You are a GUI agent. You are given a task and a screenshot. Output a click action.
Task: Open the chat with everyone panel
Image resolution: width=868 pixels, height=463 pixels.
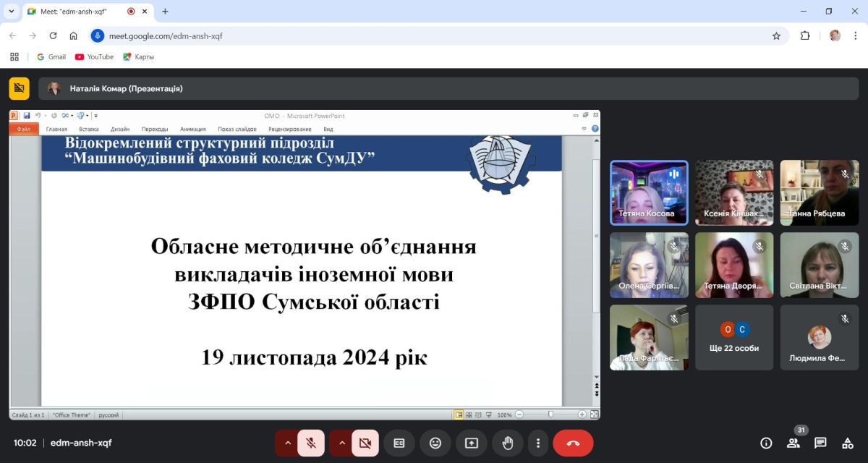click(x=820, y=443)
